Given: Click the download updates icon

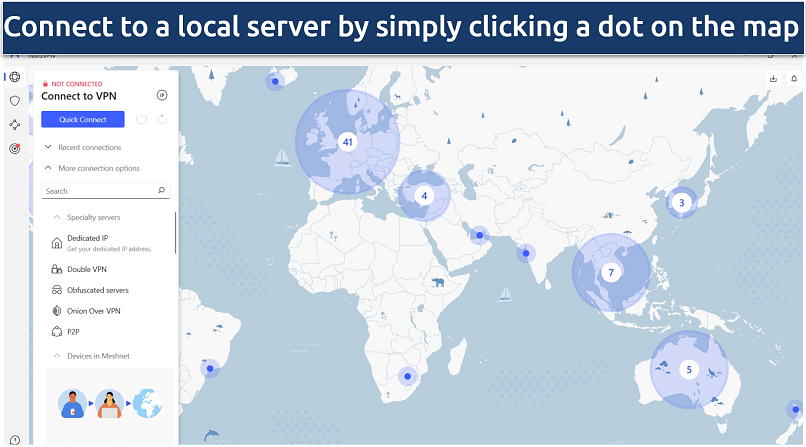Looking at the screenshot, I should (x=772, y=78).
